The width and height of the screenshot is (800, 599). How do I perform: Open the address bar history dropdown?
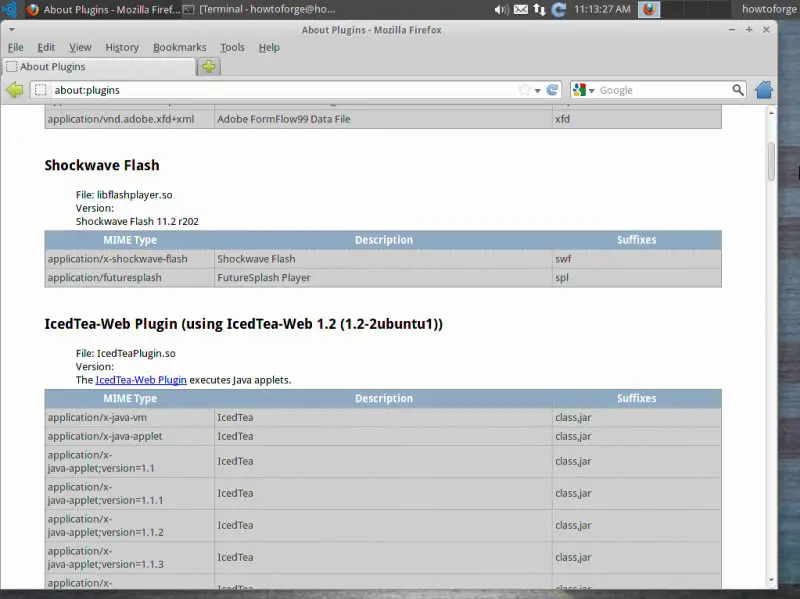coord(537,91)
